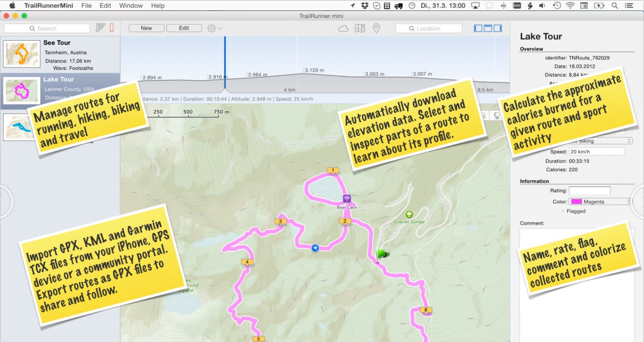Click the sort routes icon above the sidebar
Image resolution: width=644 pixels, height=342 pixels.
coord(100,28)
